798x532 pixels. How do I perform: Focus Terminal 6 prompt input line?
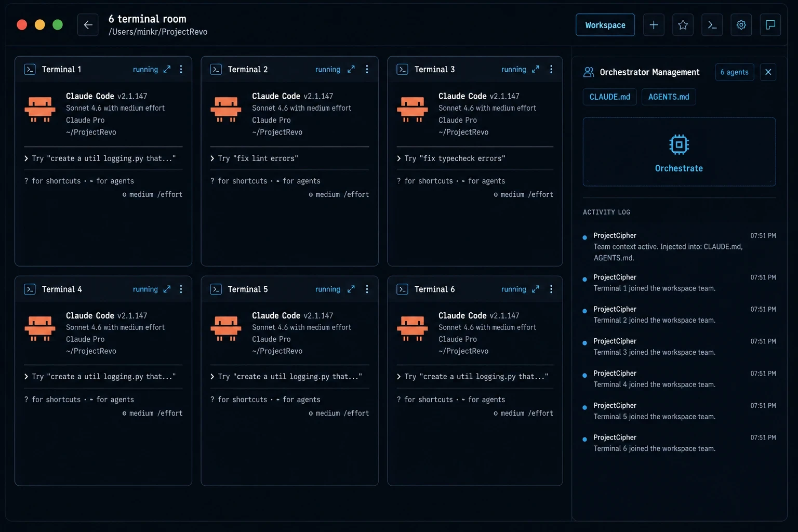475,377
